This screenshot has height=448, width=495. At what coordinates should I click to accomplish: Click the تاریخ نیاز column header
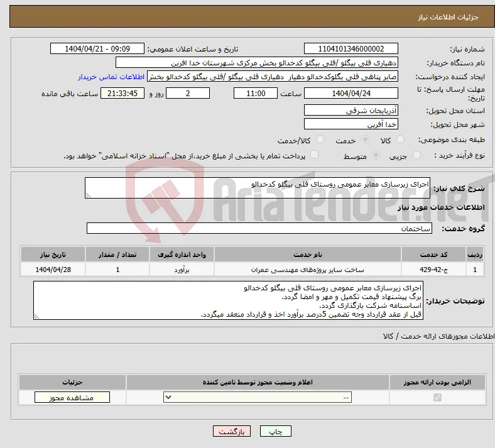pyautogui.click(x=53, y=254)
